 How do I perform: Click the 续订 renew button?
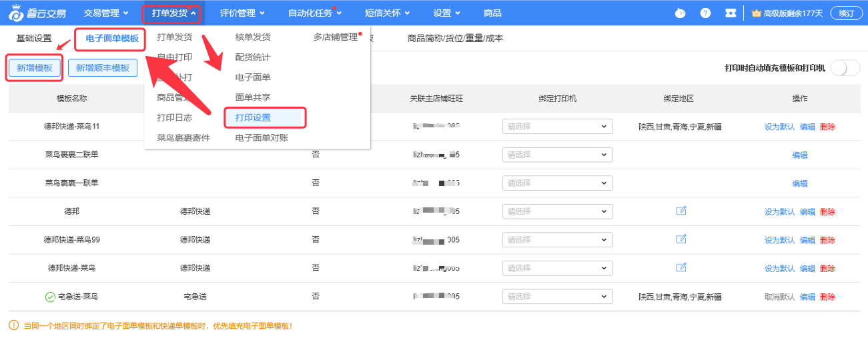click(847, 13)
